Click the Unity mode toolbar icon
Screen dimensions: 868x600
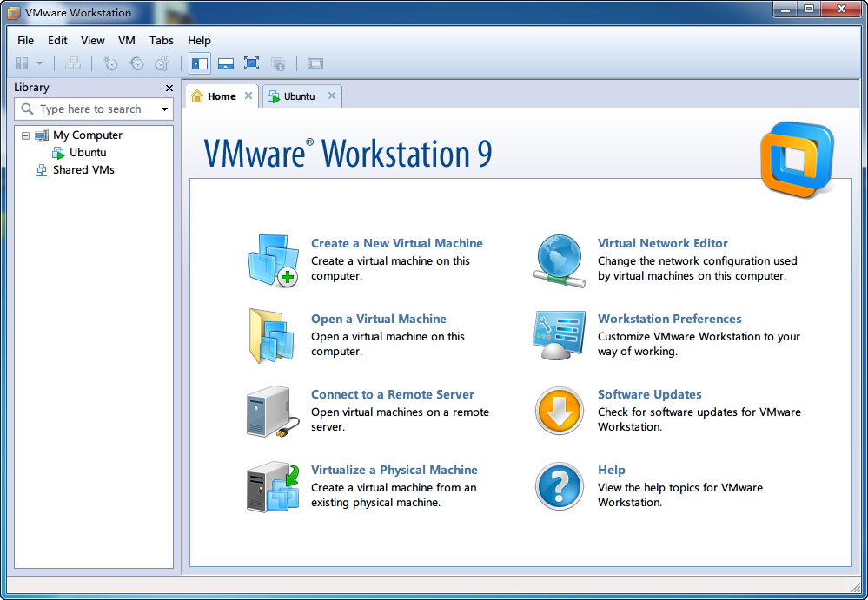click(x=278, y=63)
